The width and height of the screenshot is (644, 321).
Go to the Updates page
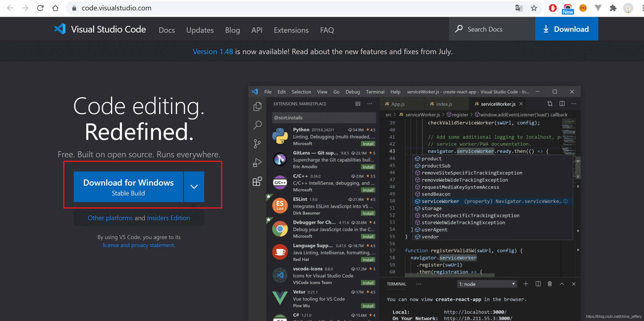(x=200, y=30)
